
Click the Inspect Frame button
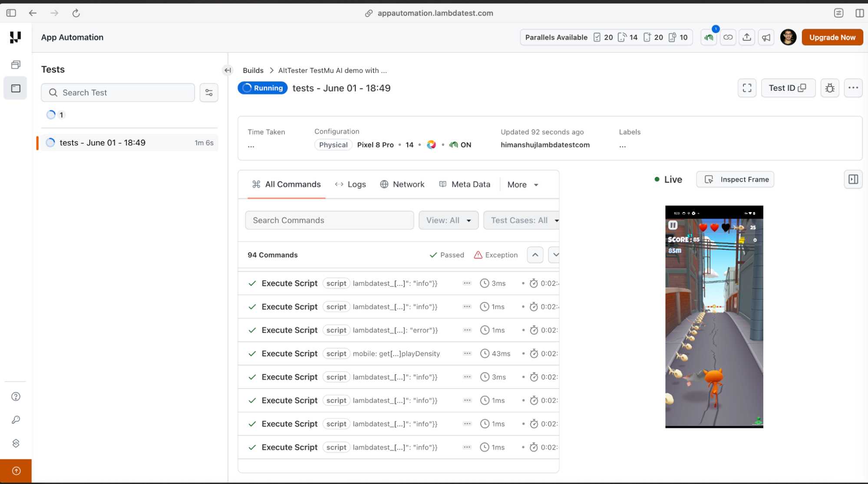[x=735, y=179]
